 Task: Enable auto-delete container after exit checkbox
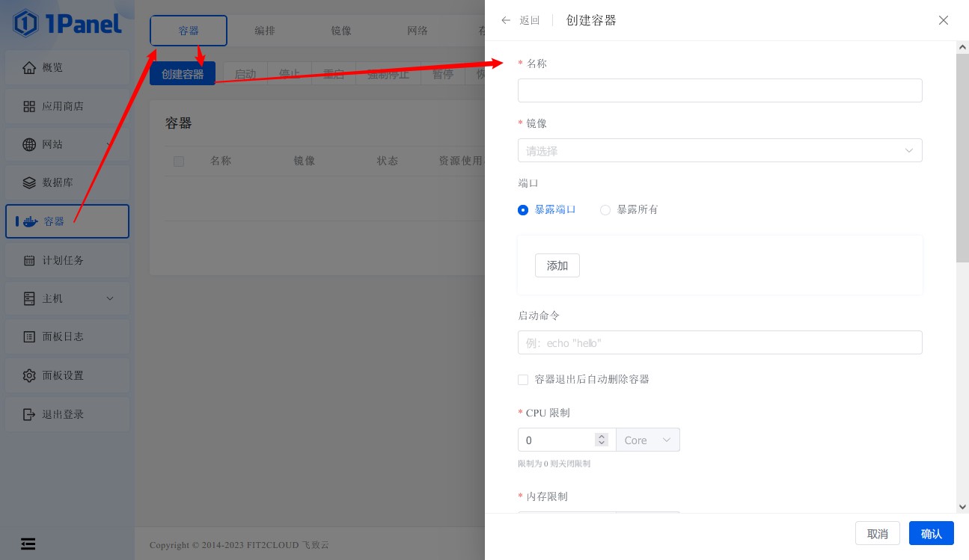pos(523,380)
